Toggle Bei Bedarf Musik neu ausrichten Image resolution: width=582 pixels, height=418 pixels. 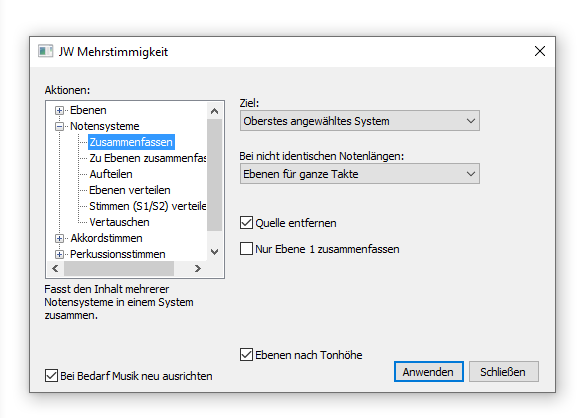coord(51,375)
